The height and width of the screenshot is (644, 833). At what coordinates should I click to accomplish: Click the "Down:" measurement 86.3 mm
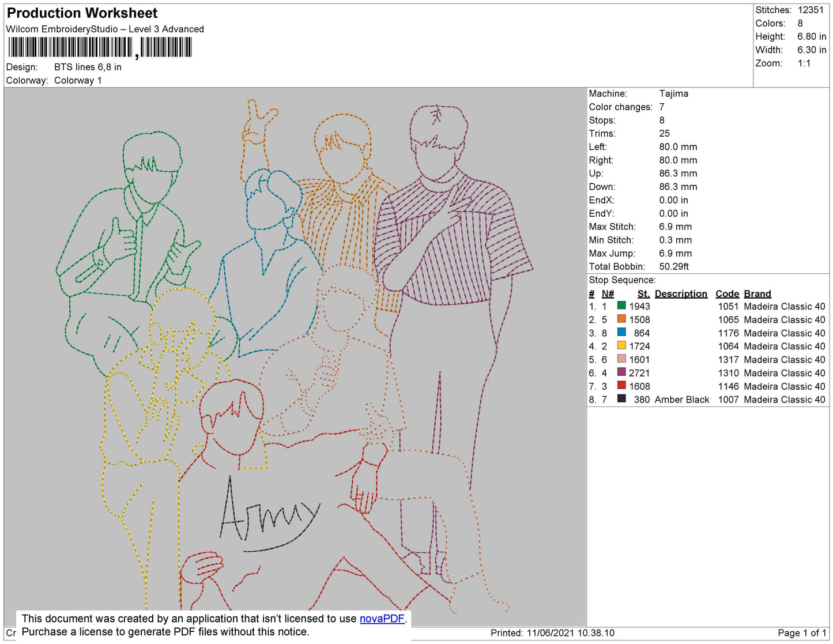click(x=679, y=186)
